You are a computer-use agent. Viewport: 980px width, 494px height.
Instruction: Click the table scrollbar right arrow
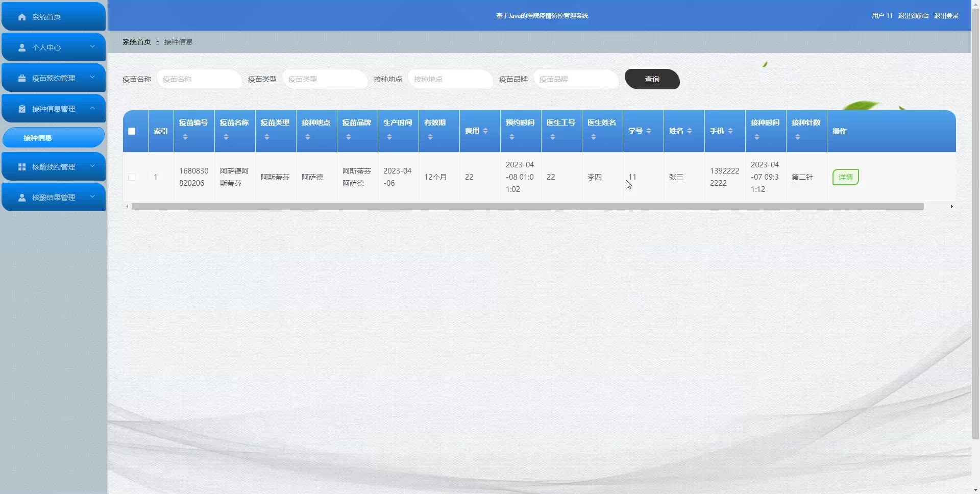951,207
